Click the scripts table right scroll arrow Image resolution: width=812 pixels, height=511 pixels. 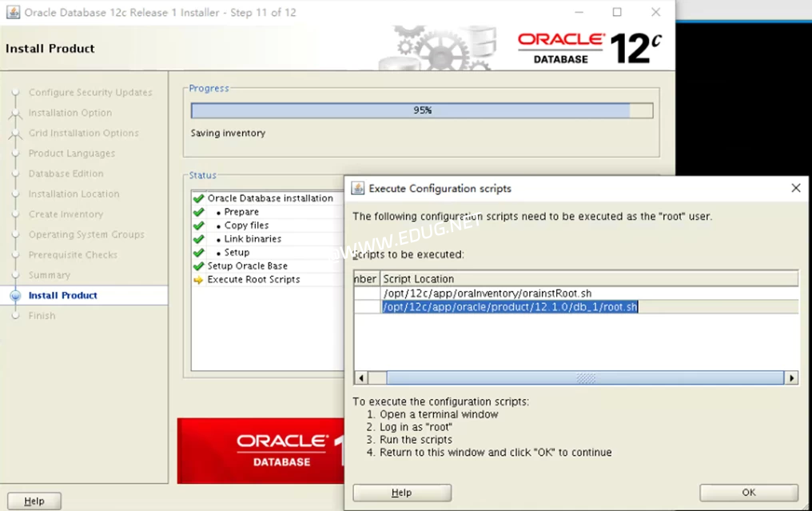(791, 377)
